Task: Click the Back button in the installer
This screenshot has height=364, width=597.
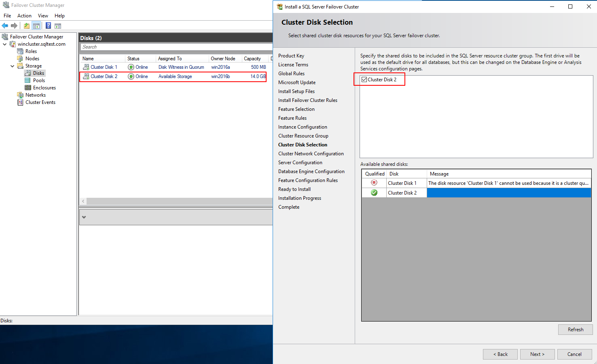Action: [500, 354]
